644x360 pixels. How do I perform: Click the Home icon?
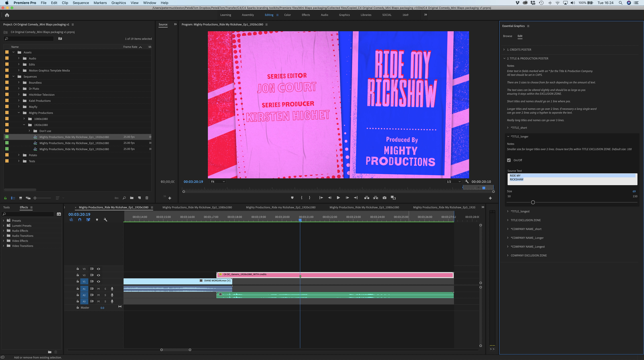coord(7,15)
